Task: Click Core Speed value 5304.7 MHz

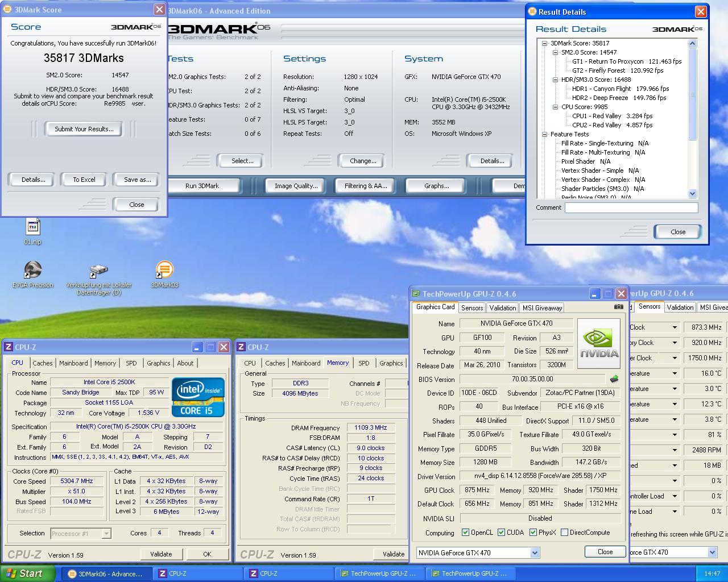Action: point(77,481)
